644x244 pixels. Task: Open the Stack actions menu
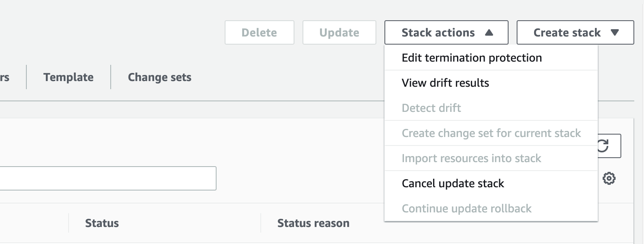438,32
